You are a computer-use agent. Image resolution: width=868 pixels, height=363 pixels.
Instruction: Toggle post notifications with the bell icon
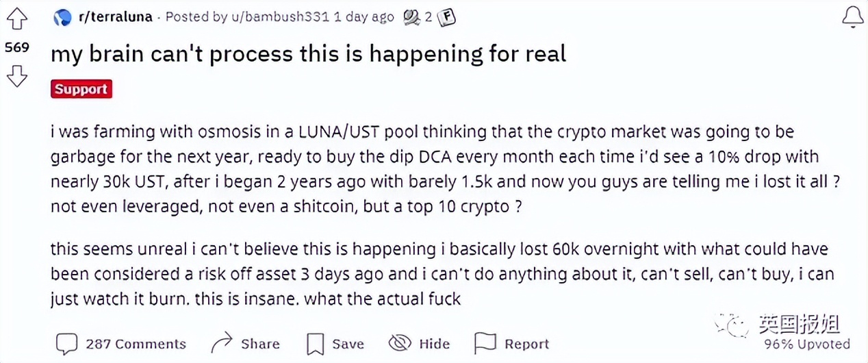[852, 18]
